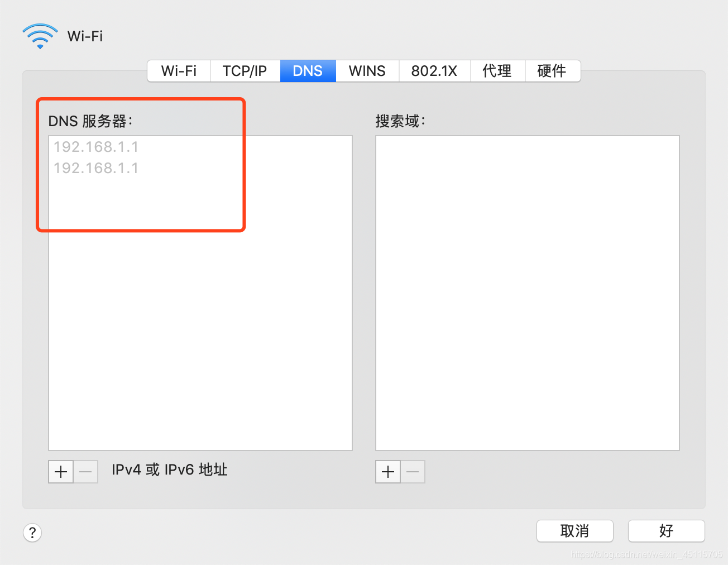Open the 代理 (Proxies) tab

[497, 71]
